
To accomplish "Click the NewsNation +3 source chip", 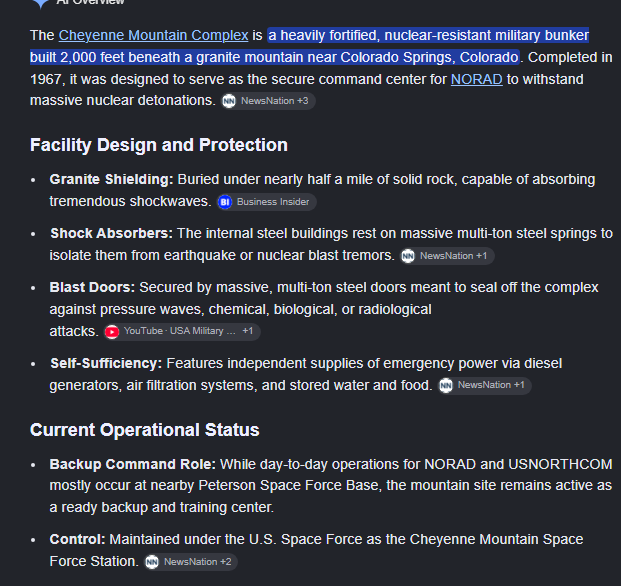I will pos(268,101).
